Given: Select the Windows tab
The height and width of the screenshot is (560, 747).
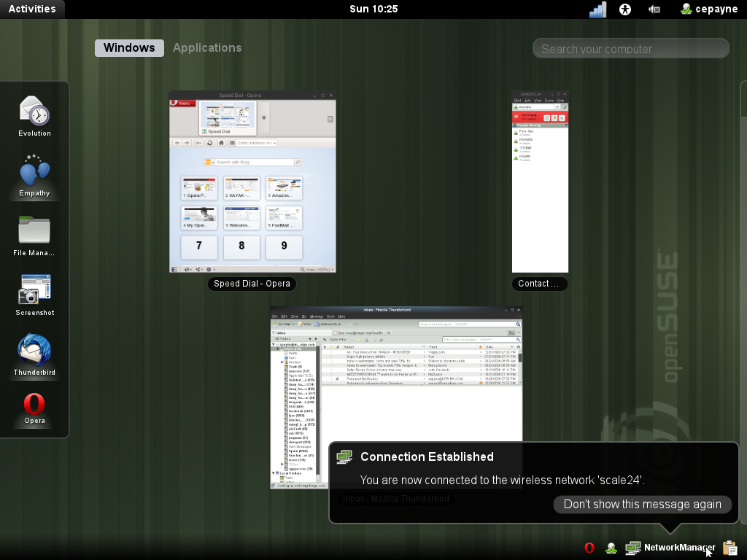Looking at the screenshot, I should point(129,48).
